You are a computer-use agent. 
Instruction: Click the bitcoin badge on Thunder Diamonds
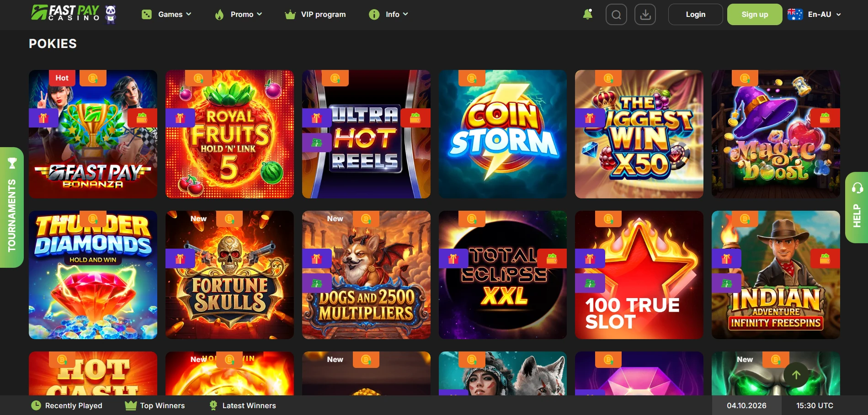click(93, 219)
